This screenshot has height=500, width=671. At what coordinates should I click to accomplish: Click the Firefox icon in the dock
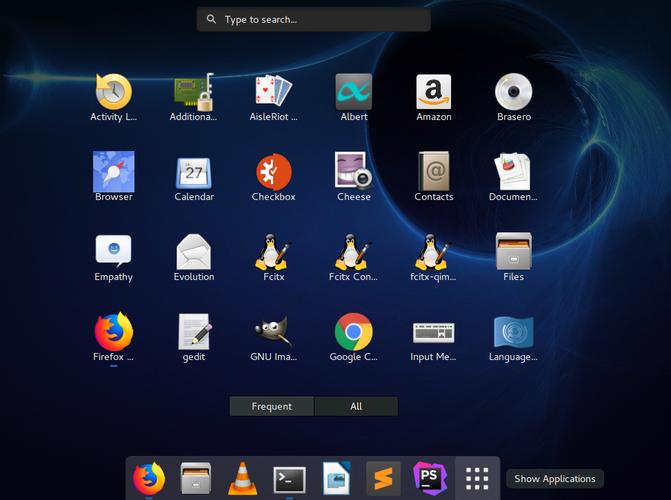(149, 478)
